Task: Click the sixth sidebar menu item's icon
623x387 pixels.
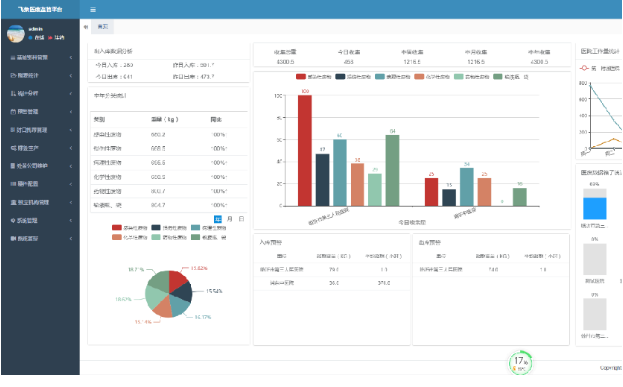Action: (13, 148)
